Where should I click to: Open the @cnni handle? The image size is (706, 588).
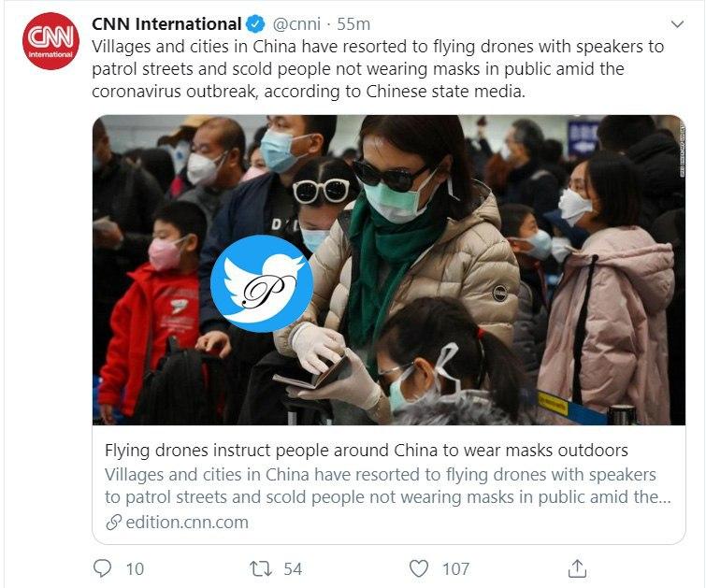pos(296,24)
